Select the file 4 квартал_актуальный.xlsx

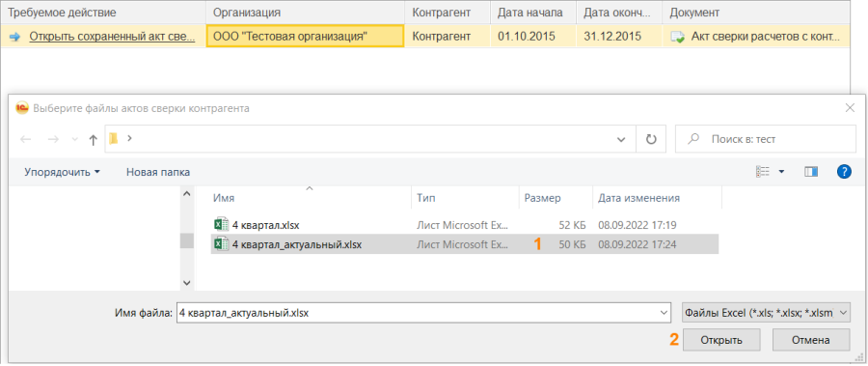tap(465, 244)
